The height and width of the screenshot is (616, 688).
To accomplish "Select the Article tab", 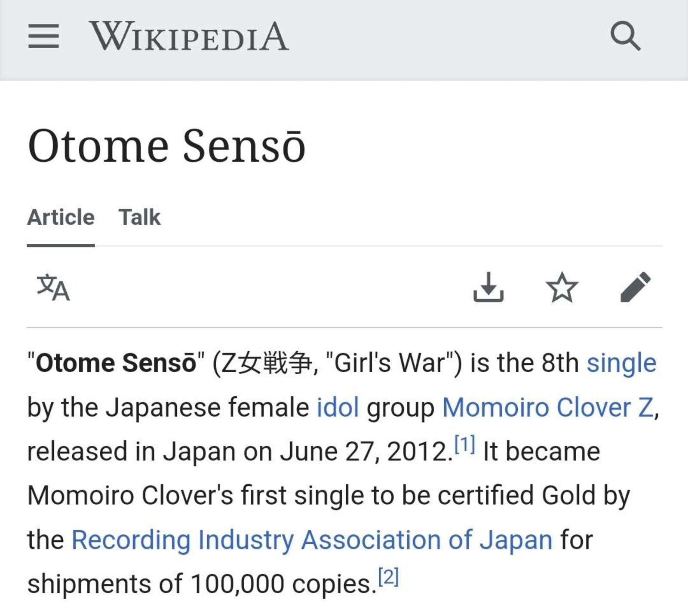I will [61, 217].
